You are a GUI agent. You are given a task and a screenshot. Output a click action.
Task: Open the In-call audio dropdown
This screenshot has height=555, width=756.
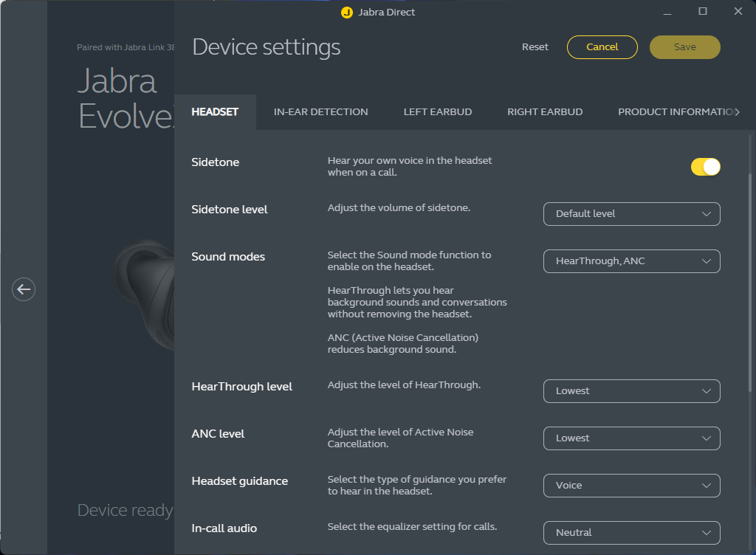coord(632,533)
